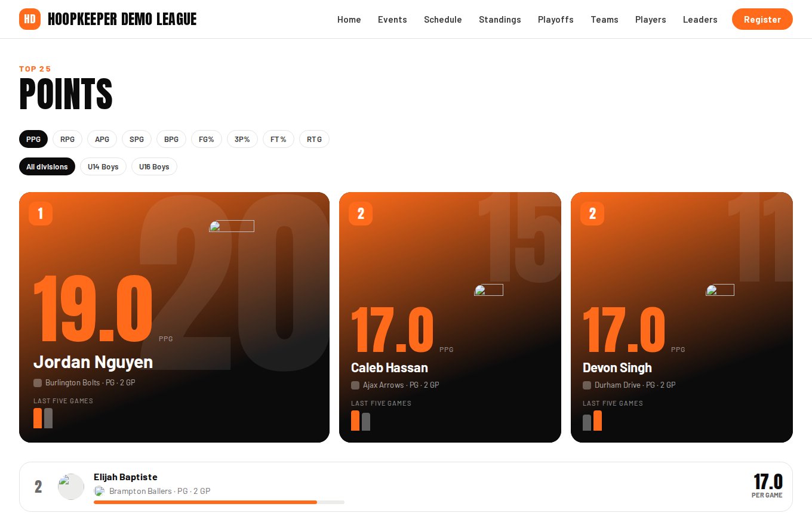Click Caleb Hassan's last five games bars
Image resolution: width=812 pixels, height=513 pixels.
coord(361,421)
